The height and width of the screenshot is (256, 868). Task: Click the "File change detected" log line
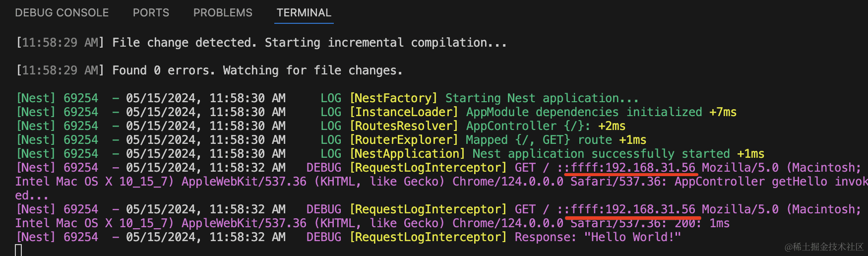click(x=310, y=43)
